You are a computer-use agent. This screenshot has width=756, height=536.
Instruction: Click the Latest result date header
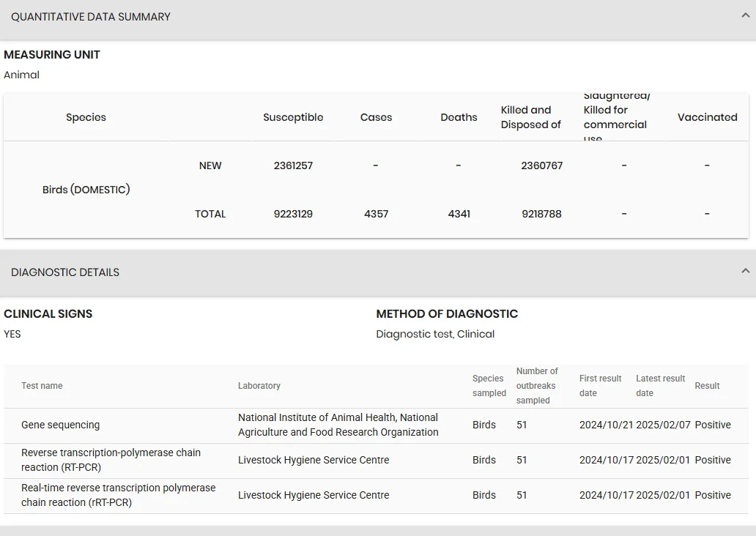(x=660, y=386)
